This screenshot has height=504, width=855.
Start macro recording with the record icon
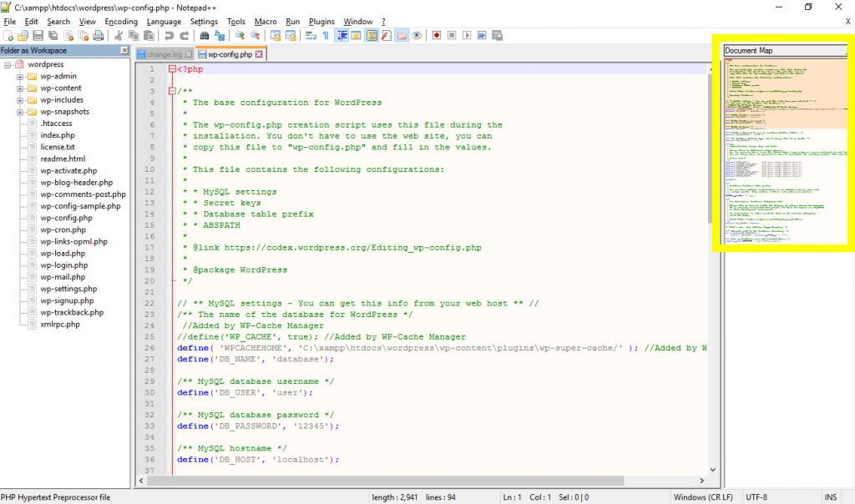pos(438,35)
